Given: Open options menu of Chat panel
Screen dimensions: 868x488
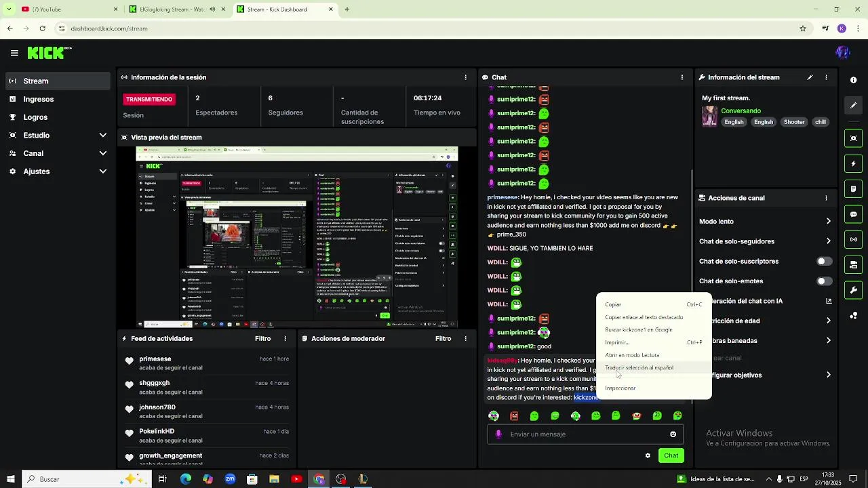Looking at the screenshot, I should [682, 77].
